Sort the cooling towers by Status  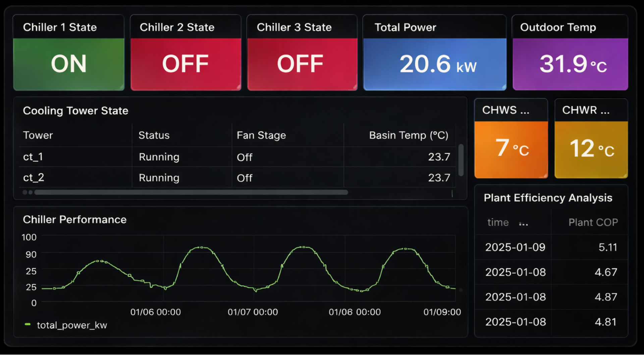pos(154,135)
